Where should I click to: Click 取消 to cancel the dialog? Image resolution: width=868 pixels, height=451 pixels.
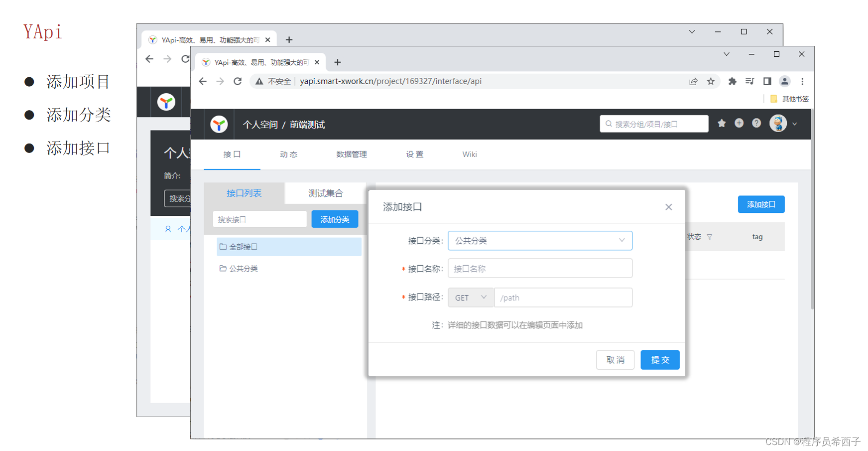click(x=615, y=360)
